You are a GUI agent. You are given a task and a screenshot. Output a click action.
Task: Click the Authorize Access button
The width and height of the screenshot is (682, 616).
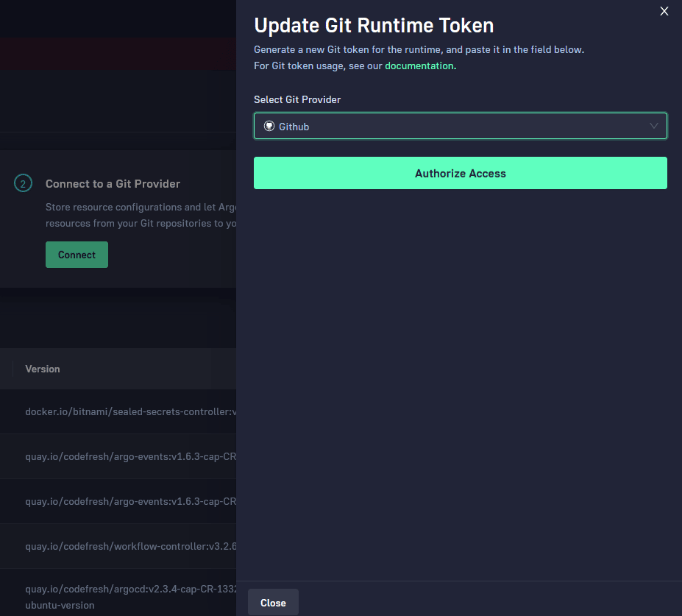pyautogui.click(x=460, y=173)
